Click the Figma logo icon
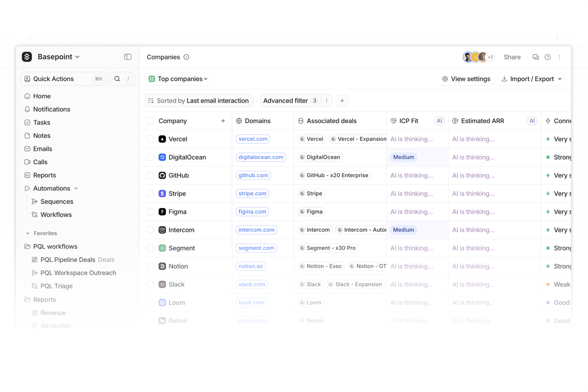The width and height of the screenshot is (588, 392). tap(162, 212)
